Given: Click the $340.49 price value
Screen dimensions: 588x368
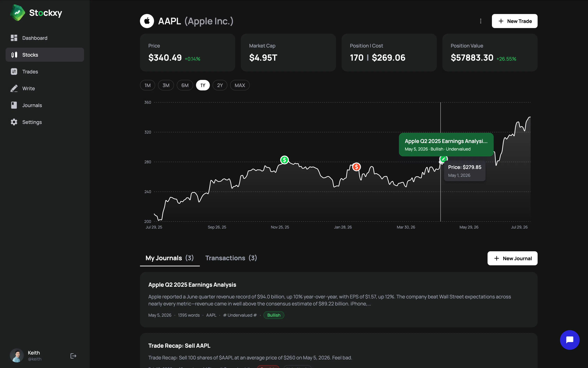Looking at the screenshot, I should click(165, 58).
